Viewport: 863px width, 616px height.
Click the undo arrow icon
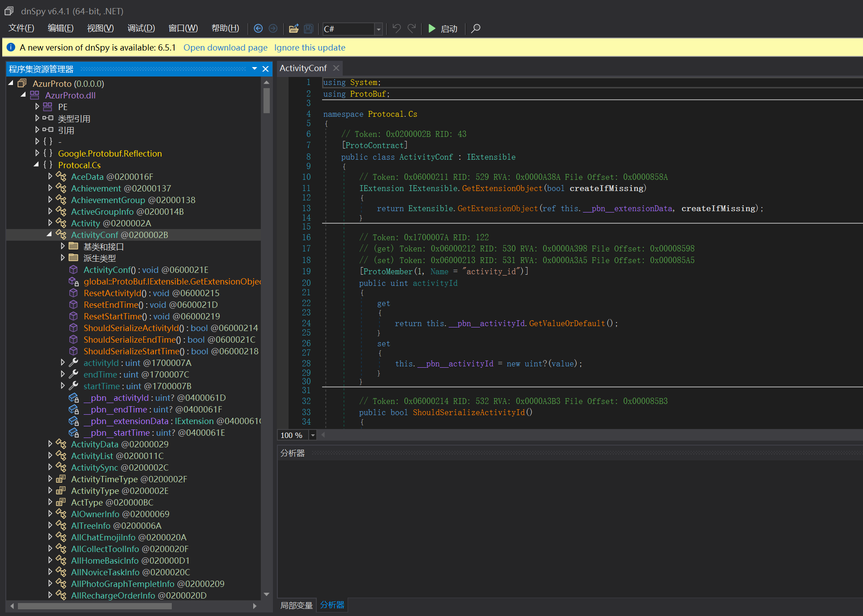point(396,29)
